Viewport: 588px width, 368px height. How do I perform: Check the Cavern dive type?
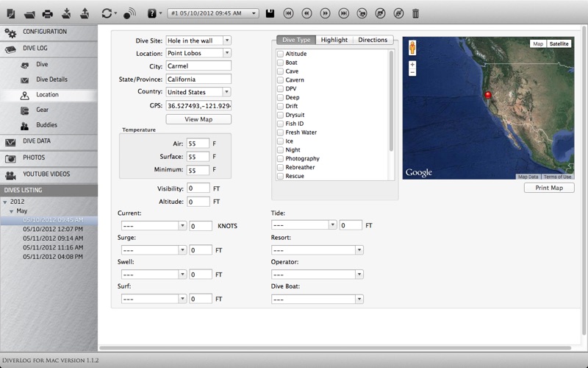280,80
